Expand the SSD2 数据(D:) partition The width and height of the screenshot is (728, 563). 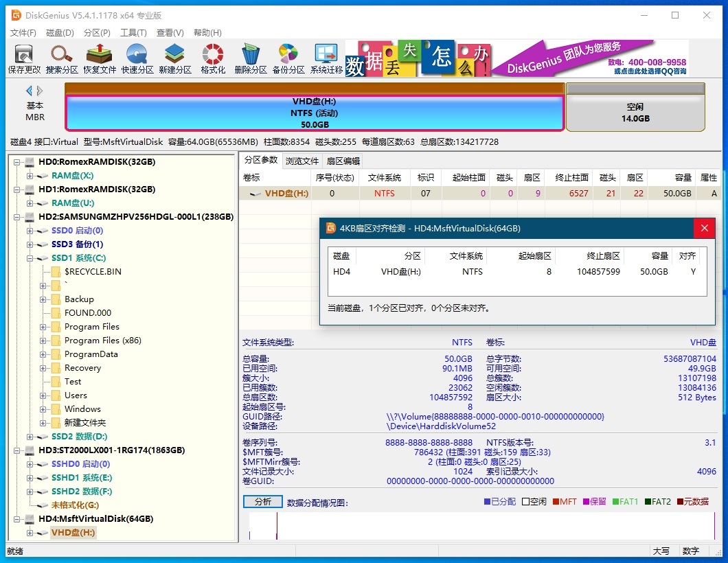coord(30,437)
